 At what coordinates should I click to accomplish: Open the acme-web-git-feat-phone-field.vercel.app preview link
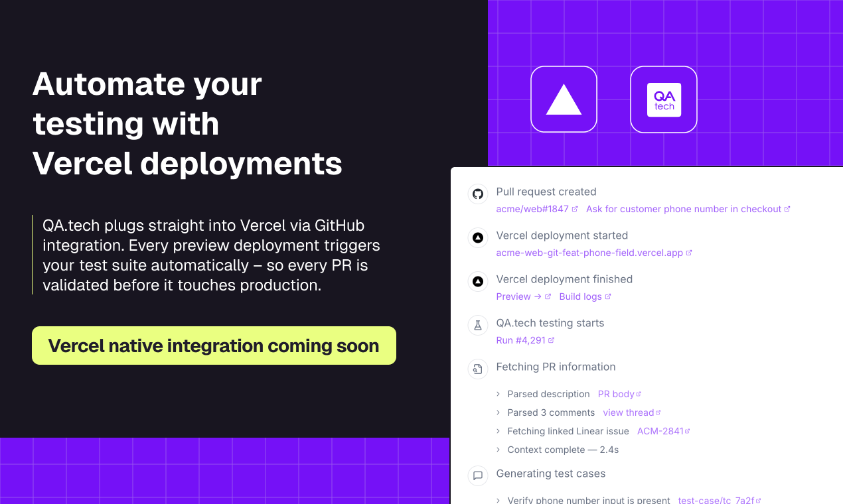(x=589, y=252)
